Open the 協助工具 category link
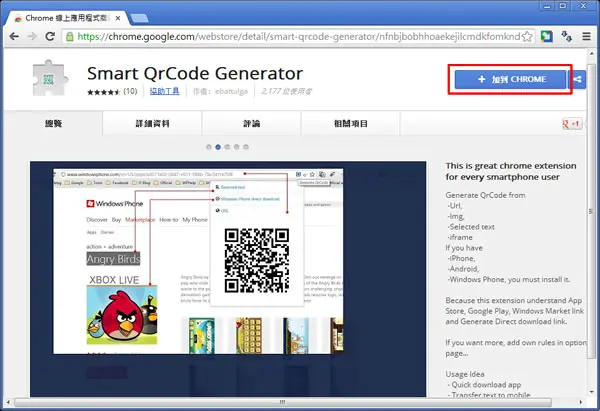Image resolution: width=600 pixels, height=411 pixels. coord(165,91)
